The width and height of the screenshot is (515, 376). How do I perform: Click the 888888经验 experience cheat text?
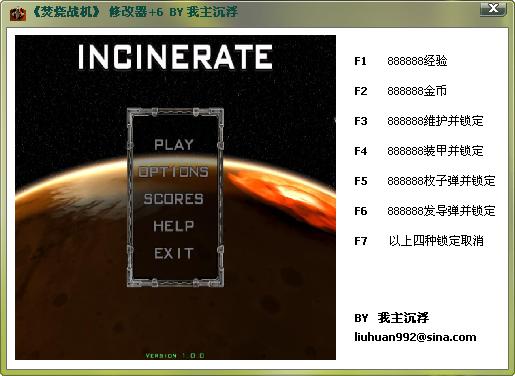point(417,61)
